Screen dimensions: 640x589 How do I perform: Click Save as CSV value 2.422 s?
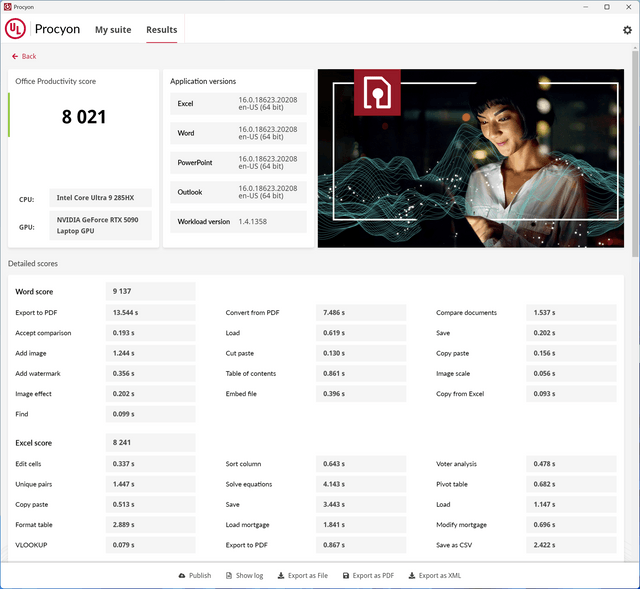coord(571,545)
